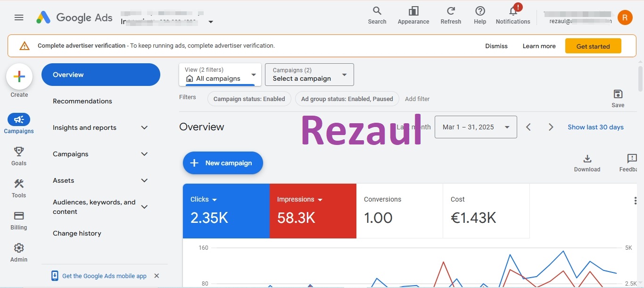This screenshot has height=288, width=644.
Task: Download the overview report
Action: 587,163
